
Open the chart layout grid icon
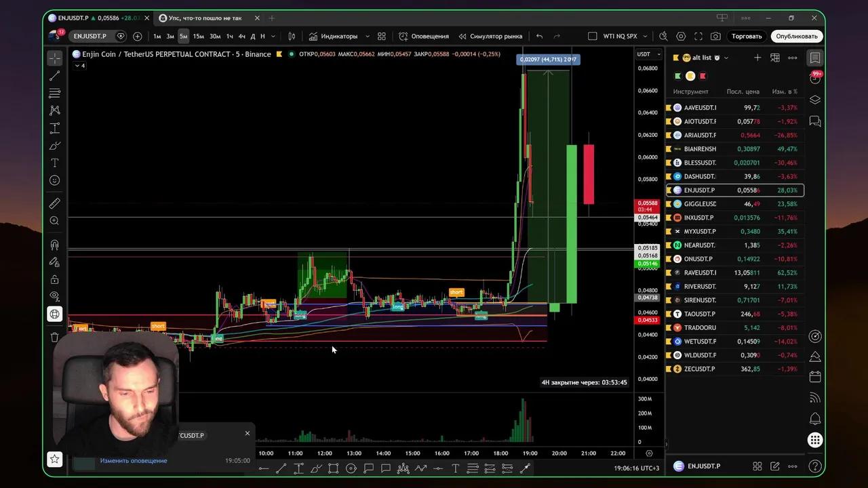(382, 36)
